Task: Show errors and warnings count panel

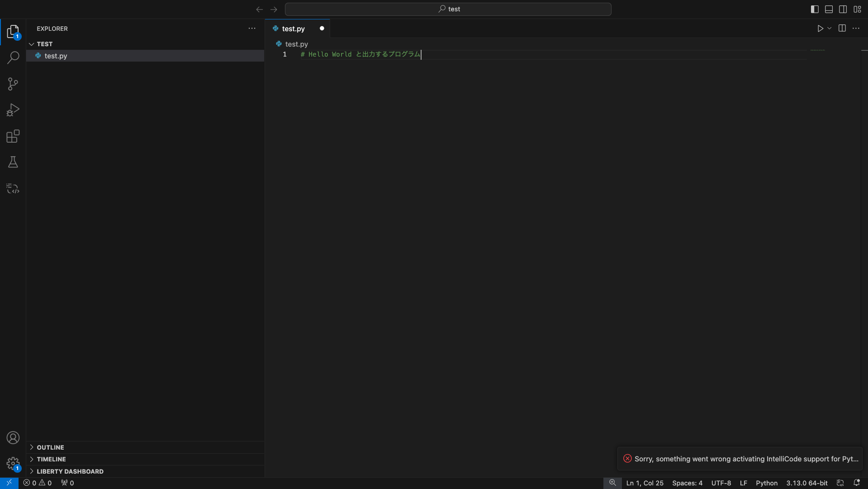Action: click(x=38, y=483)
